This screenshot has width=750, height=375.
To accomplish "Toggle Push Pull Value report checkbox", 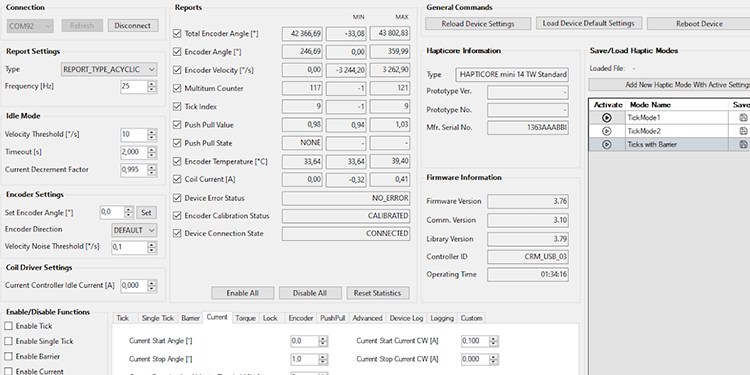I will point(177,125).
